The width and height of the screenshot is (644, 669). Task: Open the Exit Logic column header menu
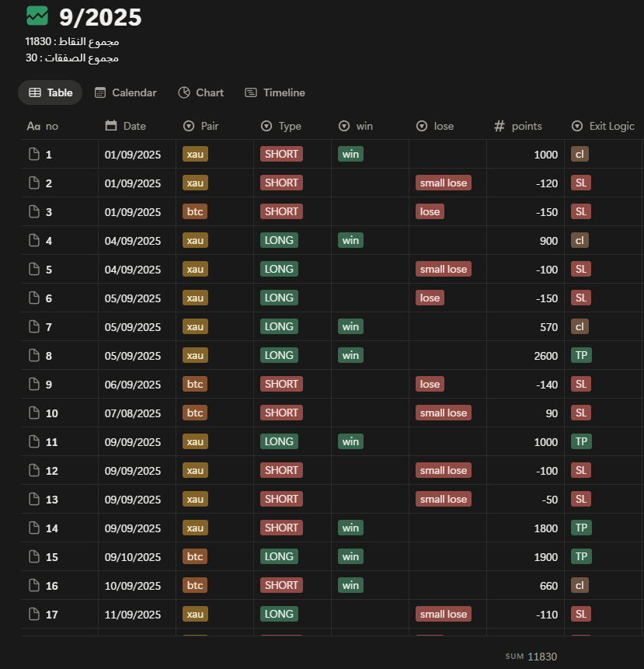[603, 126]
